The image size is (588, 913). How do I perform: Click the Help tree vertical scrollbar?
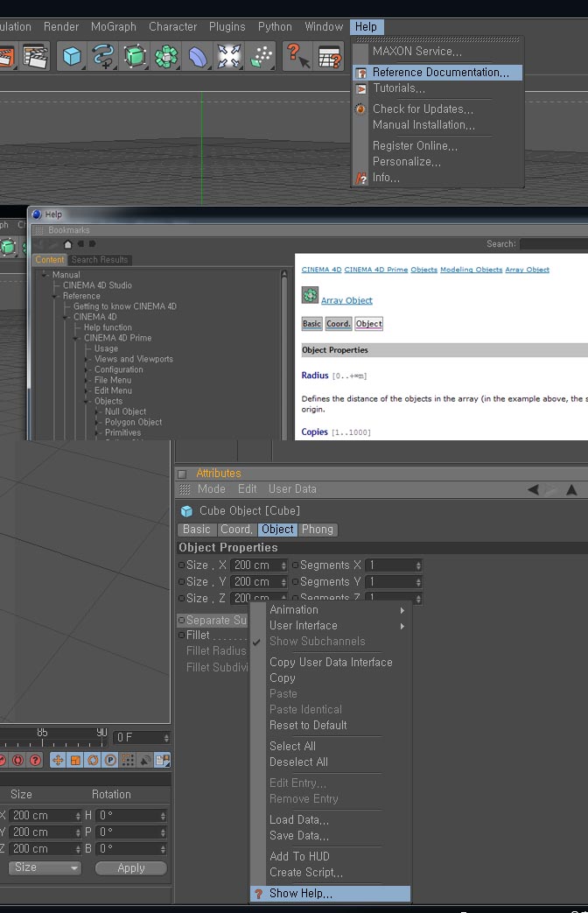(284, 354)
